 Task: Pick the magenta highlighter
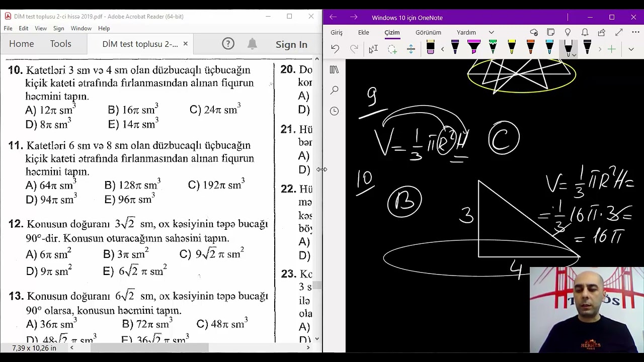[474, 48]
